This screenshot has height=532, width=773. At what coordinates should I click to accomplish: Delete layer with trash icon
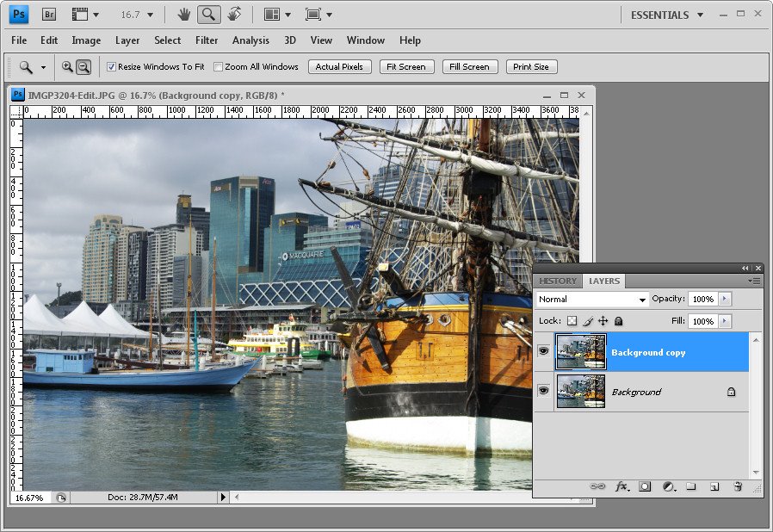tap(738, 486)
